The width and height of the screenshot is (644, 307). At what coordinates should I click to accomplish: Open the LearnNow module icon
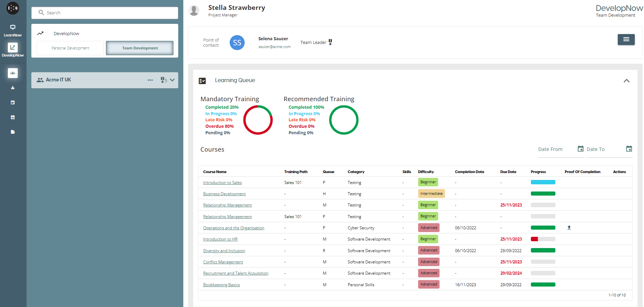pos(13,27)
